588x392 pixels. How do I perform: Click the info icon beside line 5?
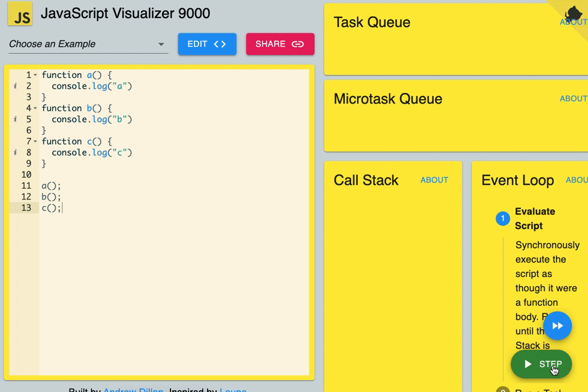point(14,119)
